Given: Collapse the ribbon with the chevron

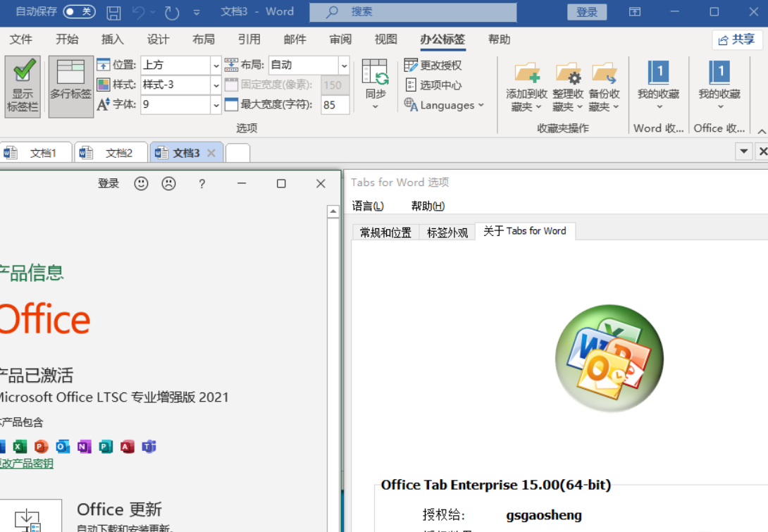Looking at the screenshot, I should tap(762, 131).
